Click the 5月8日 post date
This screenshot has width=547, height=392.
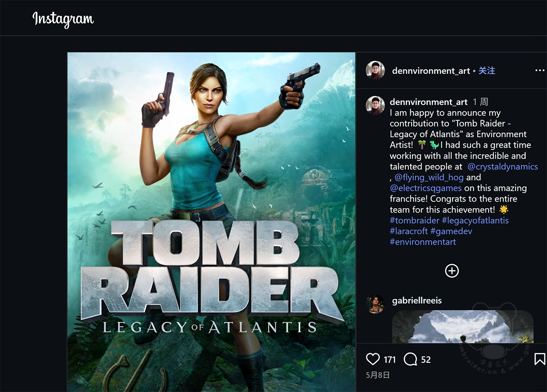click(x=378, y=375)
